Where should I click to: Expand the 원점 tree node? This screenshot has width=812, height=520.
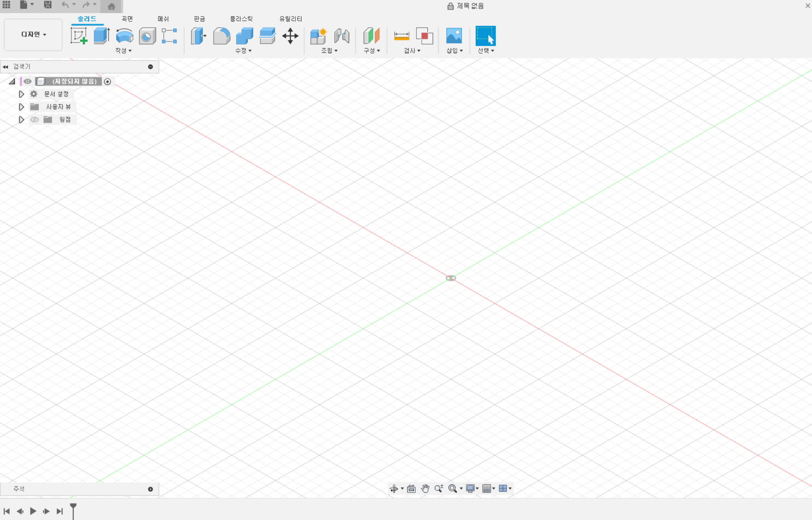pyautogui.click(x=21, y=120)
